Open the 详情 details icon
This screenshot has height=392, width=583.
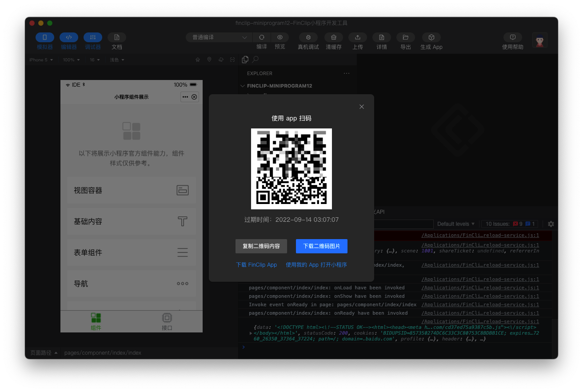pos(382,38)
